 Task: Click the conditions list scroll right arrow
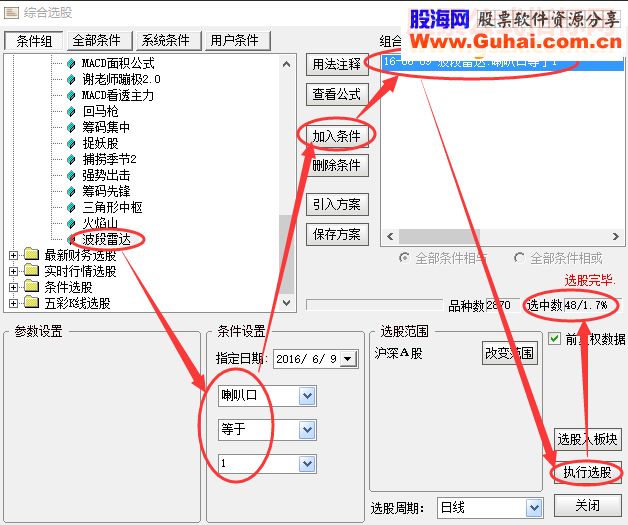coord(616,236)
